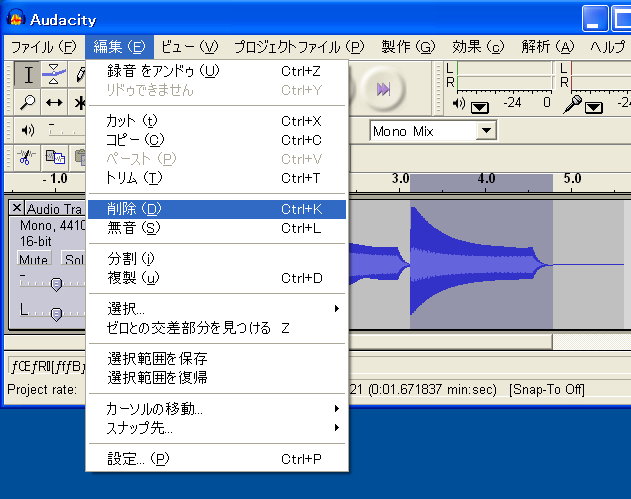
Task: Choose コピー (C) from the edit menu
Action: click(218, 140)
